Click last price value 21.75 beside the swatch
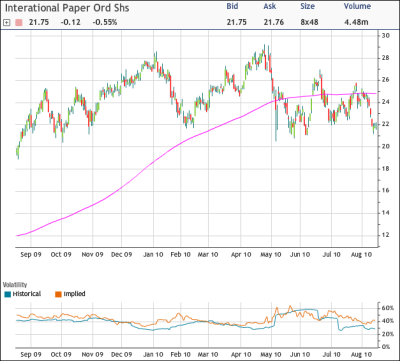Viewport: 400px width, 361px height. coord(38,23)
